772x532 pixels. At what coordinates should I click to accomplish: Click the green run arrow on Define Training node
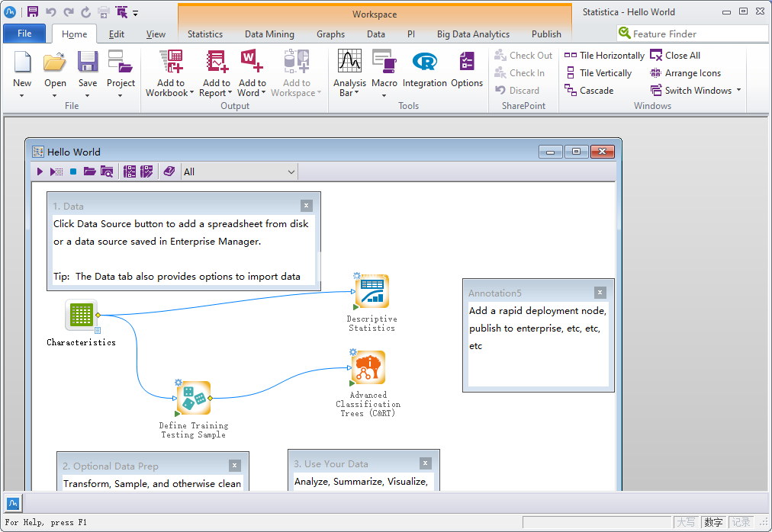pos(177,414)
